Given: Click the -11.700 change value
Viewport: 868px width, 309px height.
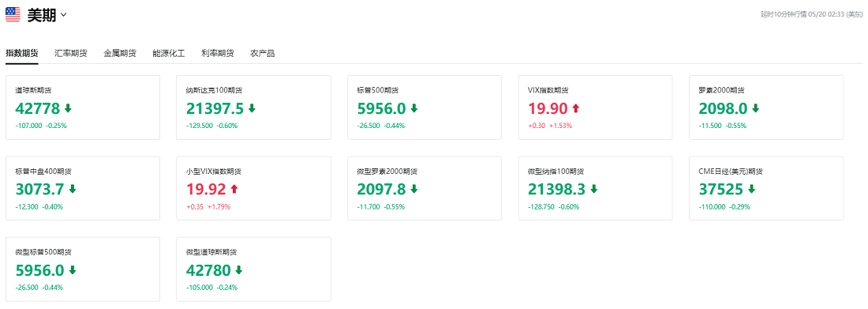Looking at the screenshot, I should pos(369,207).
